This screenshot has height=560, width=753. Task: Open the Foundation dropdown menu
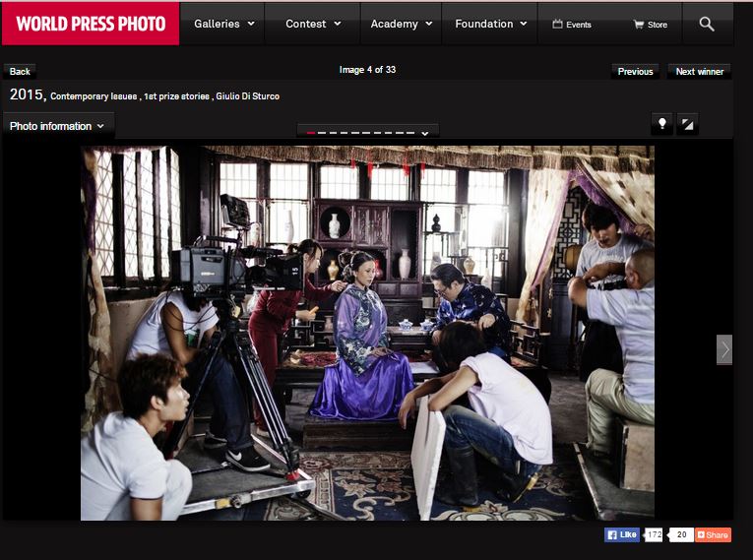tap(490, 24)
